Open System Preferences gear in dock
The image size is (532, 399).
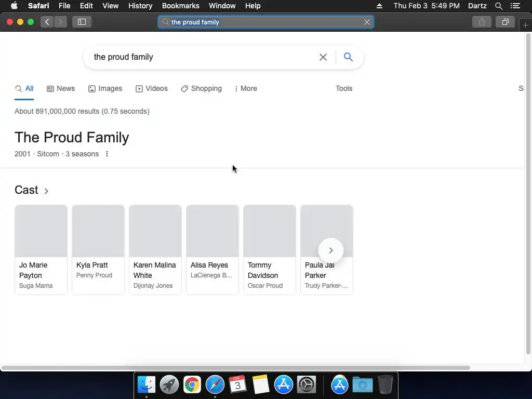click(307, 385)
